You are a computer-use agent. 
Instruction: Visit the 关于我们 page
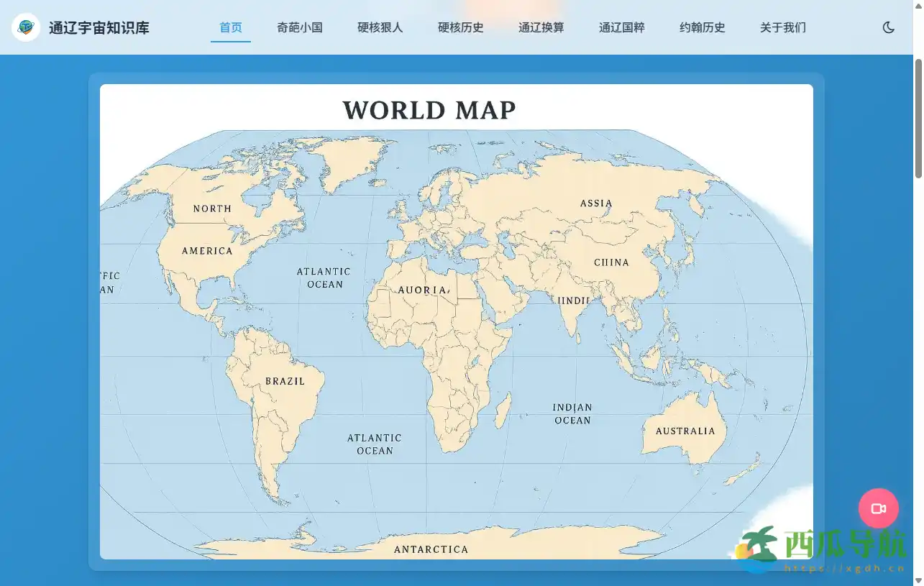click(783, 27)
